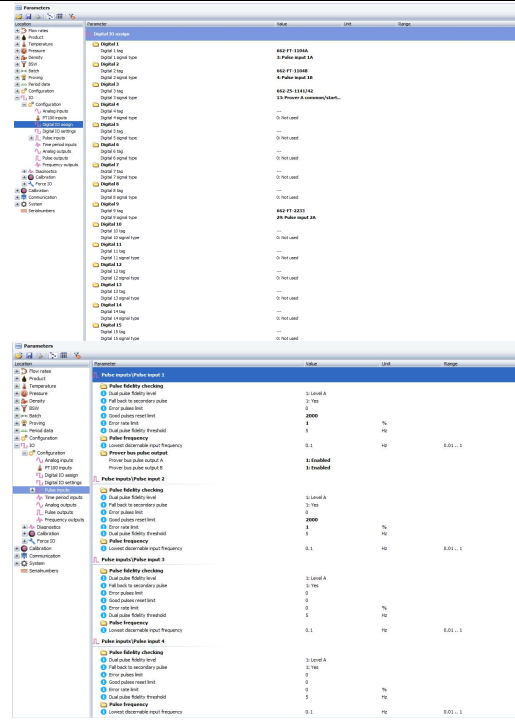Collapse the IO node in the upper tree
Screen dimensions: 515x720
(x=17, y=98)
